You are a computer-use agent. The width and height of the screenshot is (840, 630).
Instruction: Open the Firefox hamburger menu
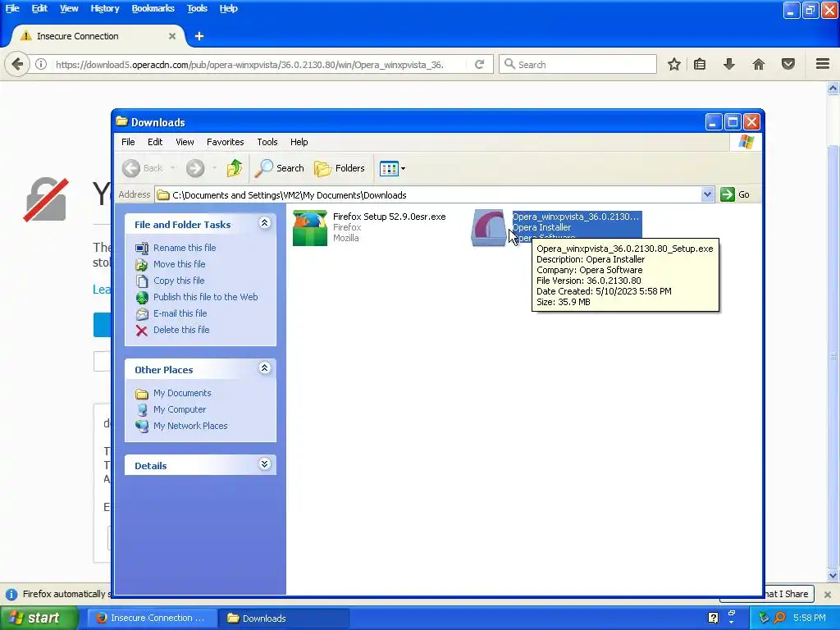click(823, 64)
